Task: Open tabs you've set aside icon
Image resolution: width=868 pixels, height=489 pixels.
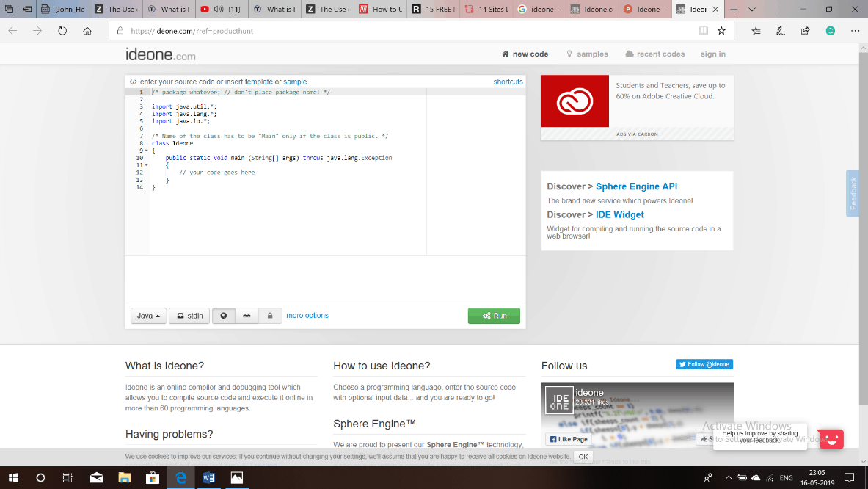Action: pyautogui.click(x=9, y=10)
